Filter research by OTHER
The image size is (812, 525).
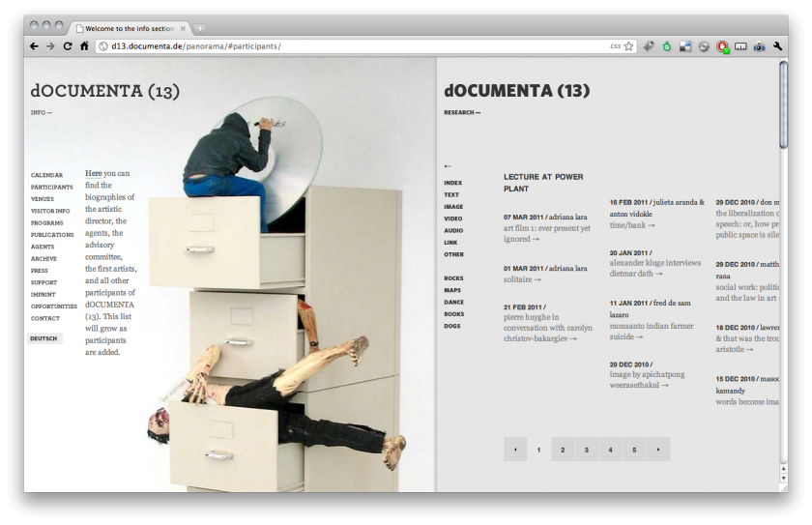coord(453,254)
